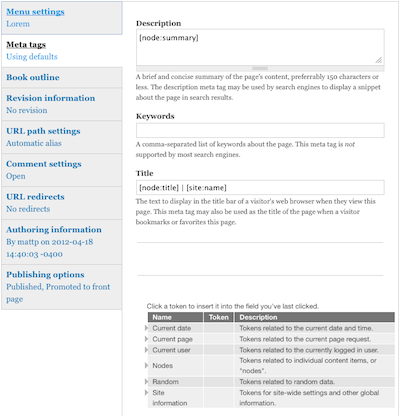Open URL path settings tab

(43, 131)
